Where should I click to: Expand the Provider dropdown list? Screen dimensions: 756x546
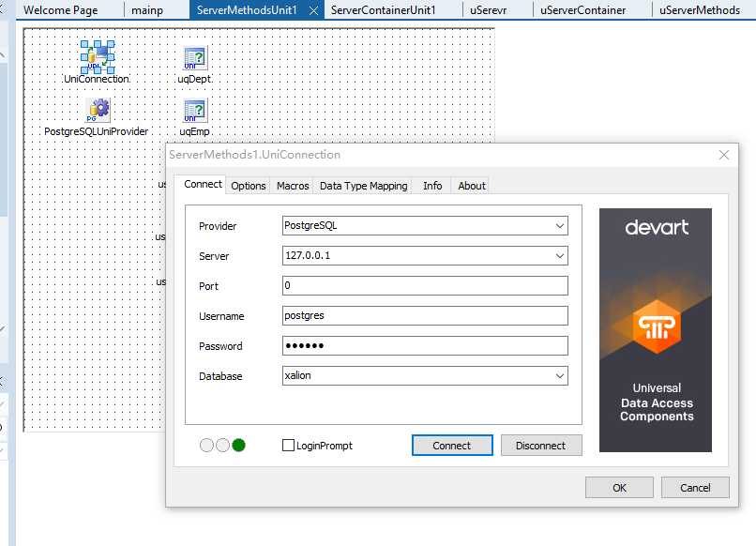pos(559,226)
